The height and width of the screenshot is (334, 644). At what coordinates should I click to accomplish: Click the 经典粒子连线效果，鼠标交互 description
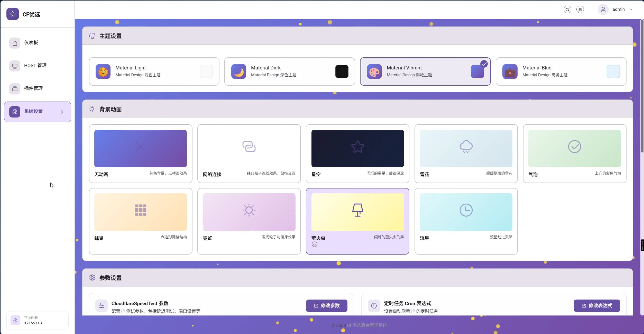tap(271, 173)
